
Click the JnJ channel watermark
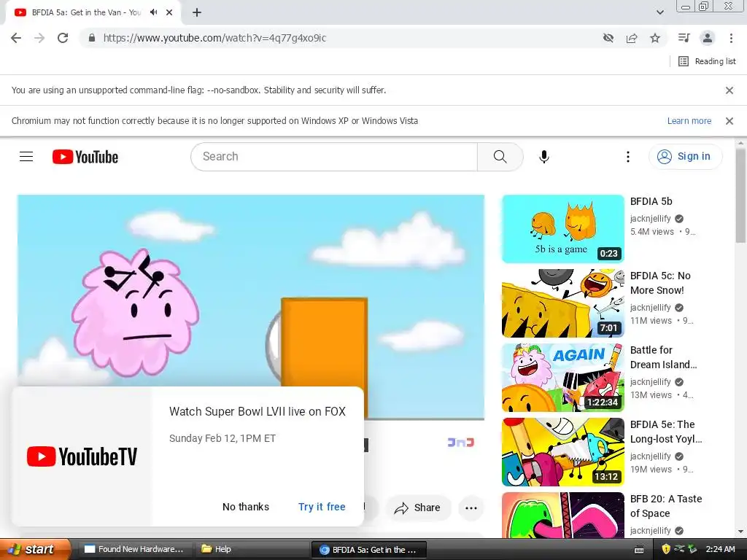[x=461, y=443]
